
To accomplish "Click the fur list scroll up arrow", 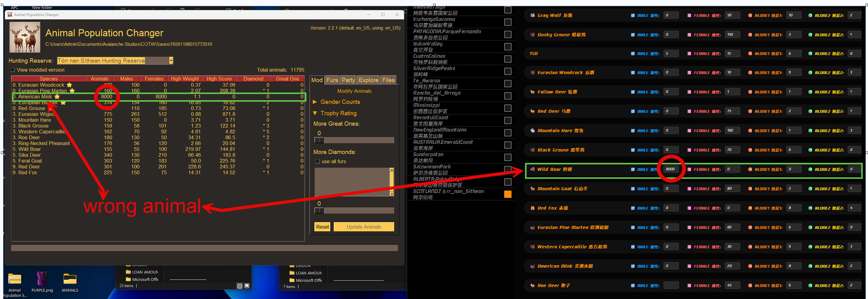I will 391,170.
